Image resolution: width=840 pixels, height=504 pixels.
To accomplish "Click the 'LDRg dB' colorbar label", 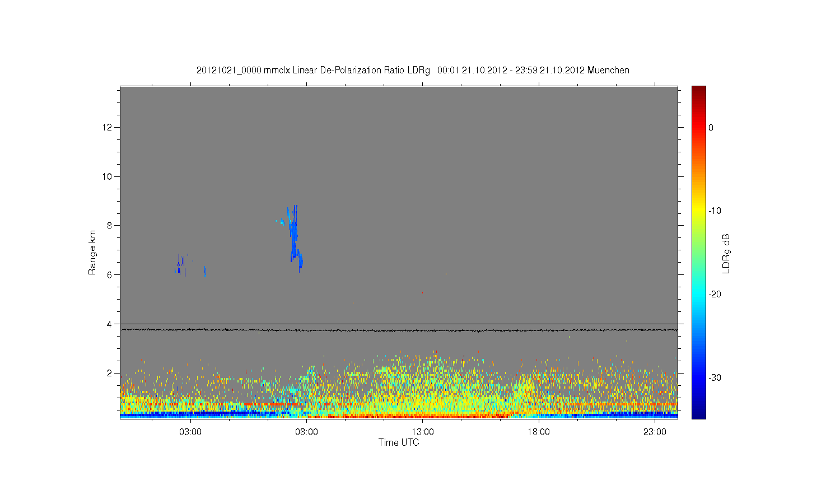I will (x=726, y=254).
